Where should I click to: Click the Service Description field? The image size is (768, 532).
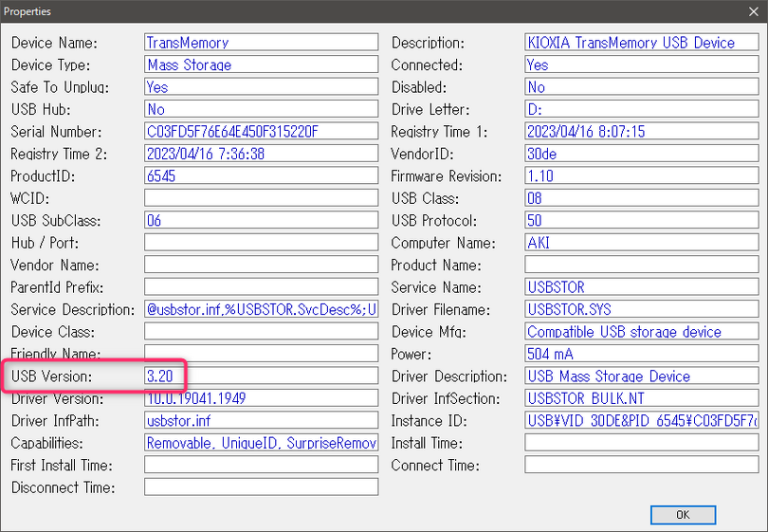(261, 309)
